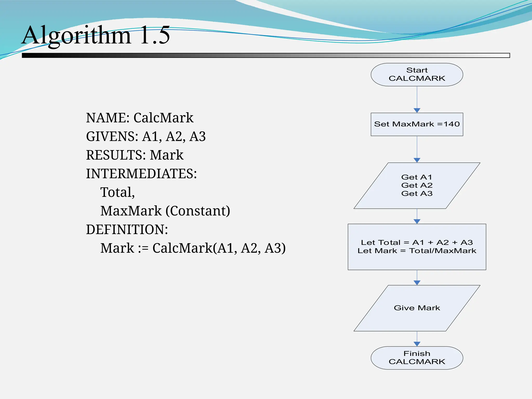Select the MaxMark (Constant) text
The image size is (532, 399).
click(165, 211)
